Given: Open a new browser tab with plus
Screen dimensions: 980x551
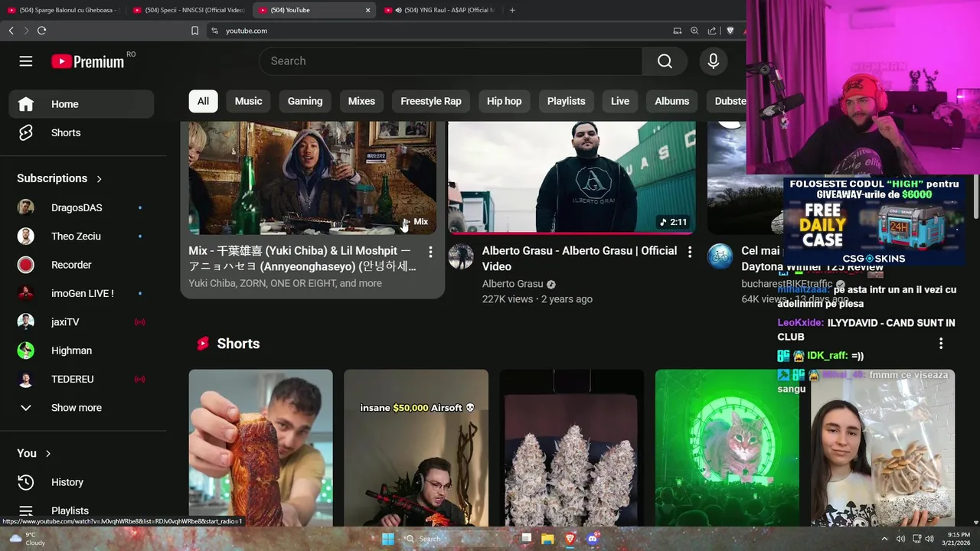Looking at the screenshot, I should point(512,10).
